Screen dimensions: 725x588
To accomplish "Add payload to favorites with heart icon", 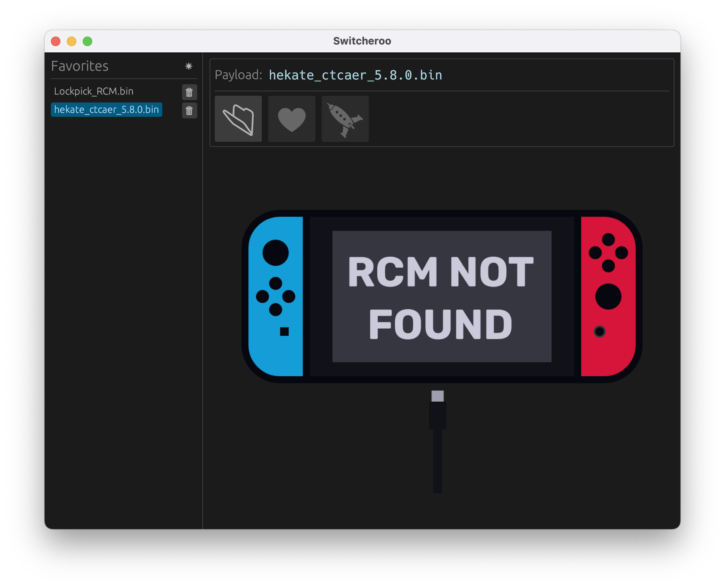I will click(x=292, y=119).
